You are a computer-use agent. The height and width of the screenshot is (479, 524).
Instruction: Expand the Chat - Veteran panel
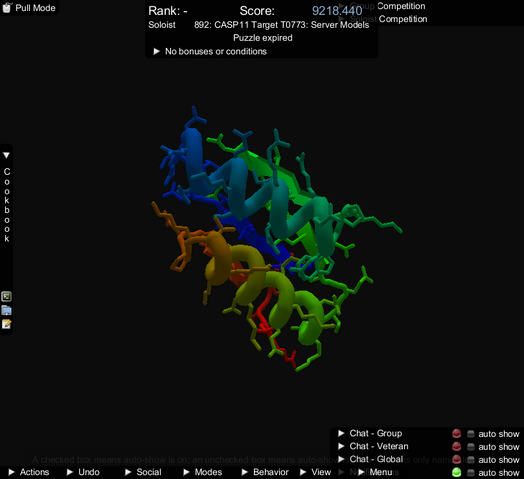(x=341, y=446)
